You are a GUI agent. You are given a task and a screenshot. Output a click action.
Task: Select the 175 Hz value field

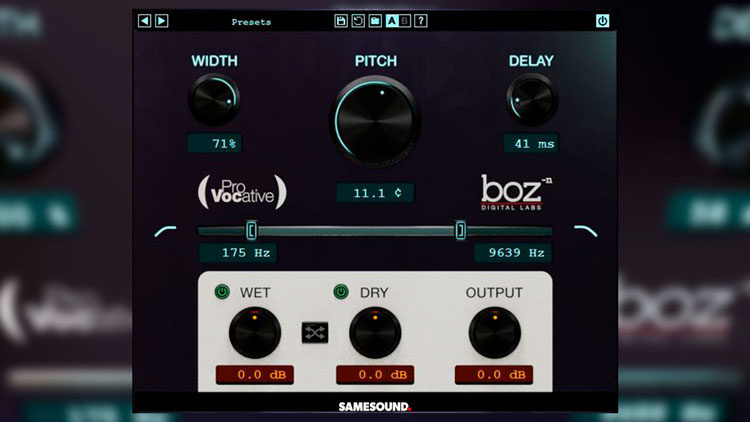[x=238, y=253]
